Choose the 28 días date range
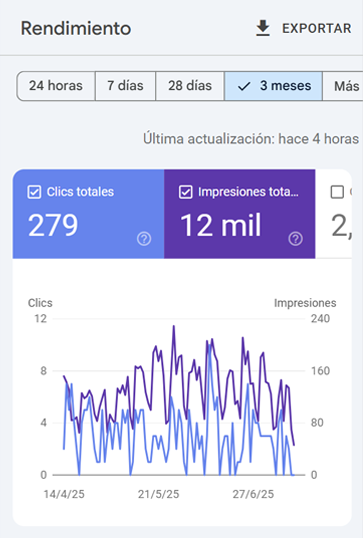363x538 pixels. click(x=190, y=86)
